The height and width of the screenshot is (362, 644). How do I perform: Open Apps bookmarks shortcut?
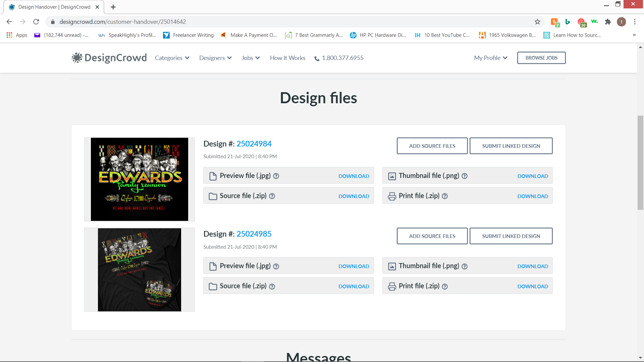point(17,35)
